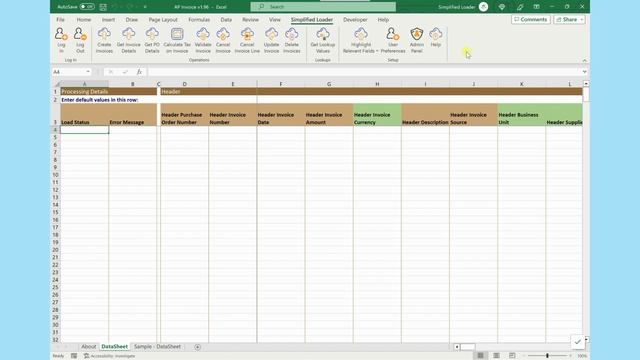Switch to Normal view in status bar

[480, 356]
